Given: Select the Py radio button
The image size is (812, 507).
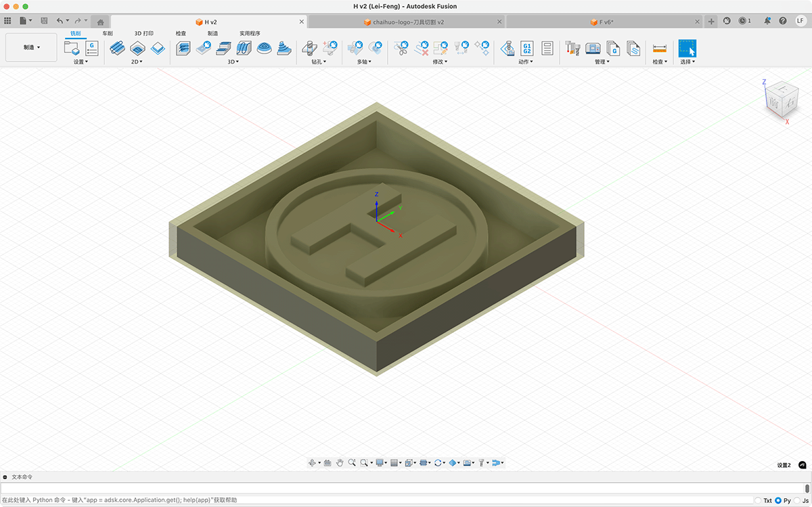Looking at the screenshot, I should coord(778,500).
